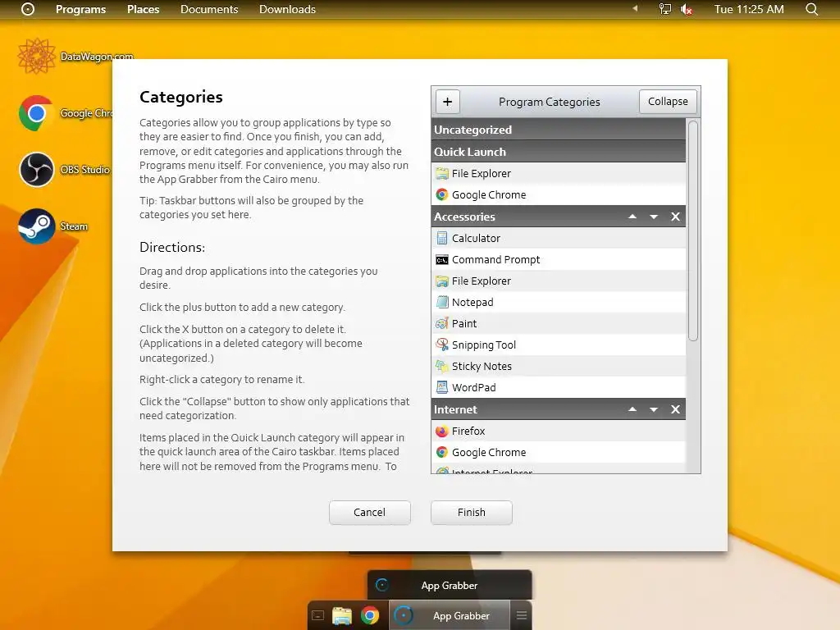Select Sticky Notes in the list
This screenshot has height=630, width=840.
[558, 366]
